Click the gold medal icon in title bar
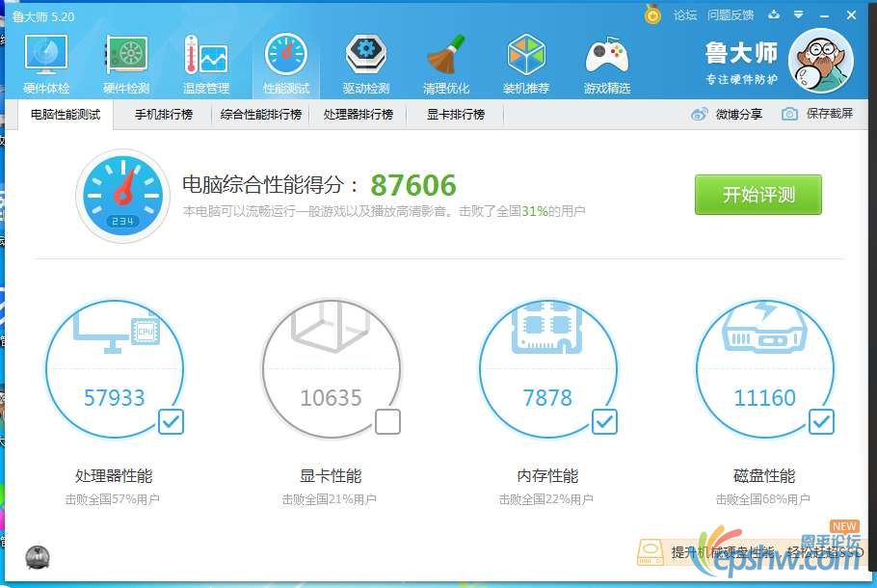The image size is (877, 588). 652,14
